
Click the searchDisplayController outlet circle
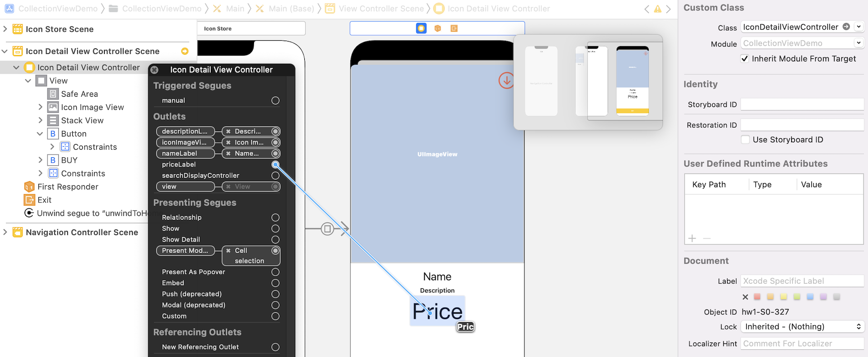[275, 175]
